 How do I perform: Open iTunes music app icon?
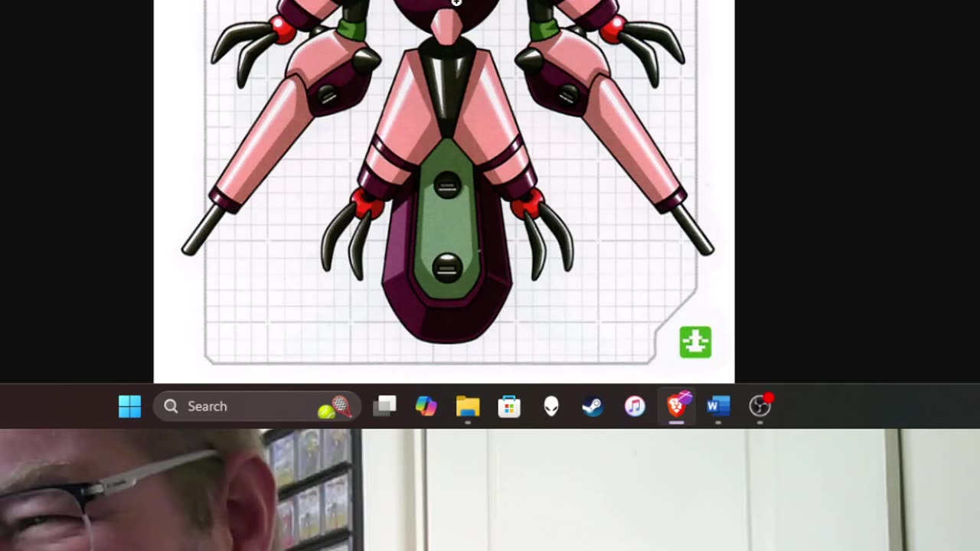tap(635, 406)
